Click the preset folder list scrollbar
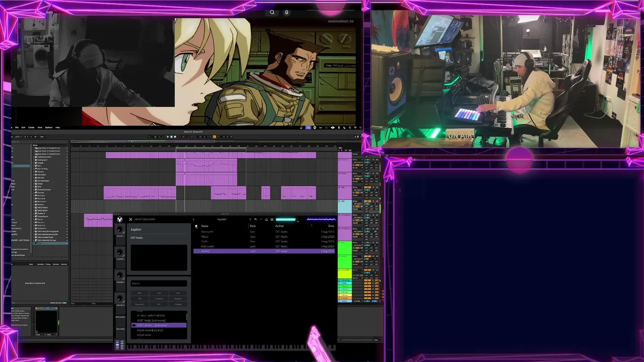The image size is (644, 362). (187, 317)
